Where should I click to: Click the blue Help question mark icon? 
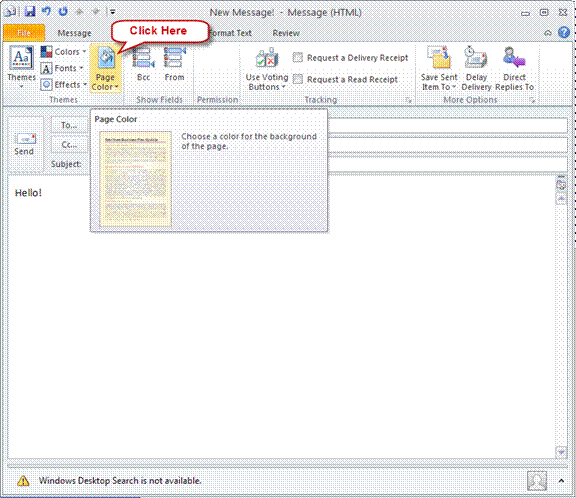coord(564,33)
